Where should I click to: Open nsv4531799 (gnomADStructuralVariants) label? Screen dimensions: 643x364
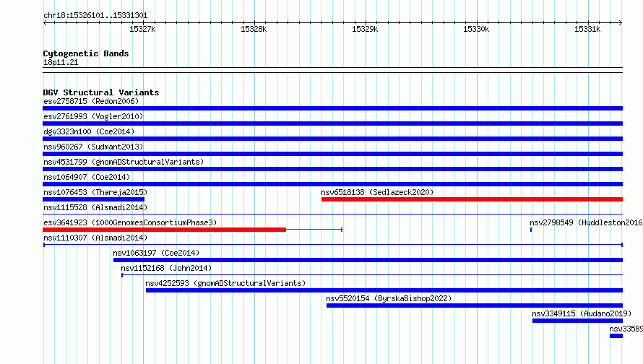click(x=124, y=162)
